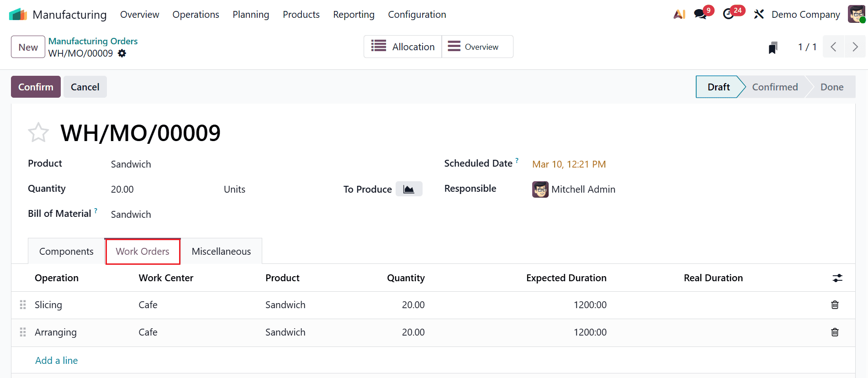Click the Slicing operation cell
Screen dimensions: 868x378
pos(48,305)
